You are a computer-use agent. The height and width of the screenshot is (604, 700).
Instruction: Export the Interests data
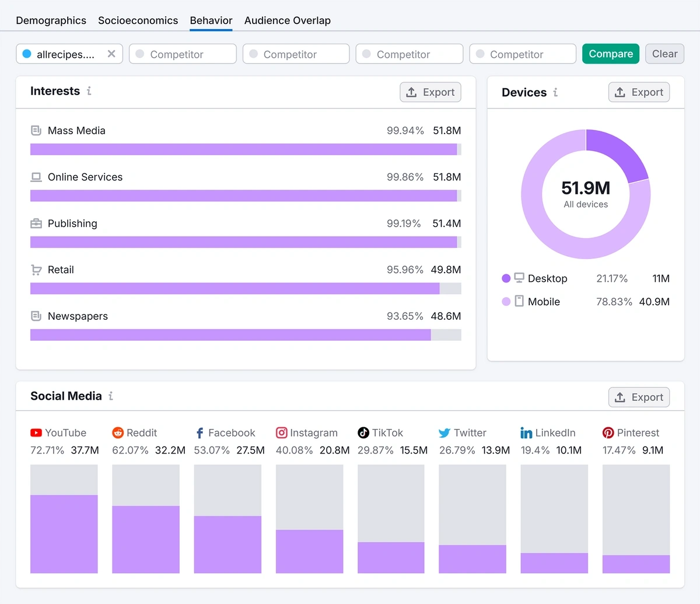point(430,92)
